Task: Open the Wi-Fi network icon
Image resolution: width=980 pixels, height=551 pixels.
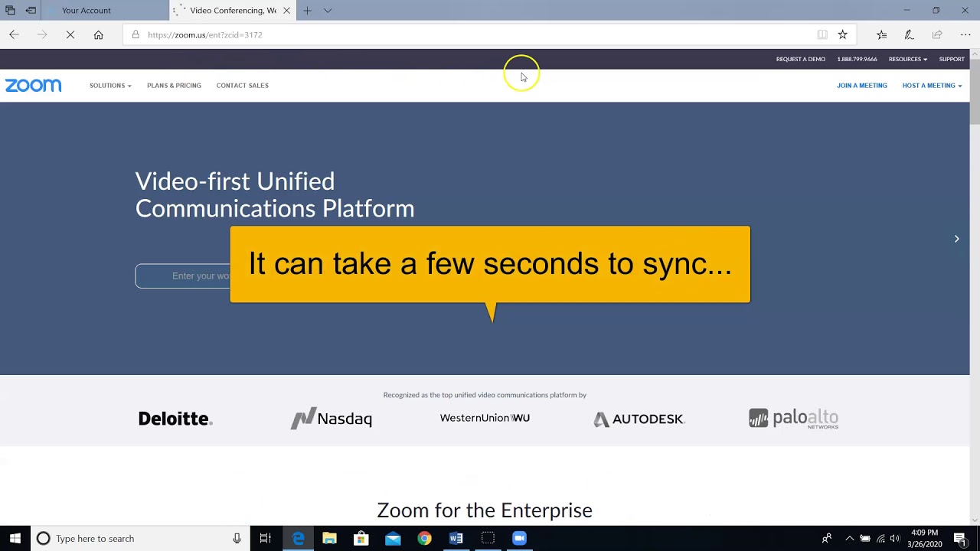Action: coord(880,539)
